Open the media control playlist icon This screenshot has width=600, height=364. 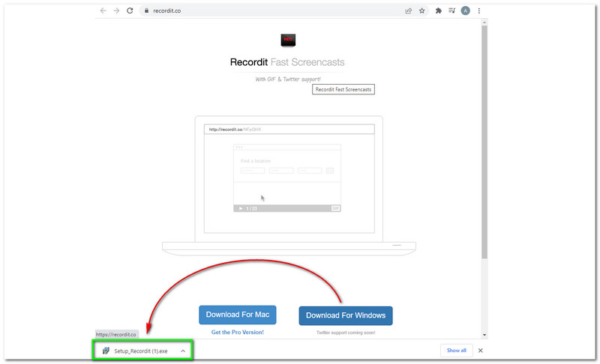[452, 10]
